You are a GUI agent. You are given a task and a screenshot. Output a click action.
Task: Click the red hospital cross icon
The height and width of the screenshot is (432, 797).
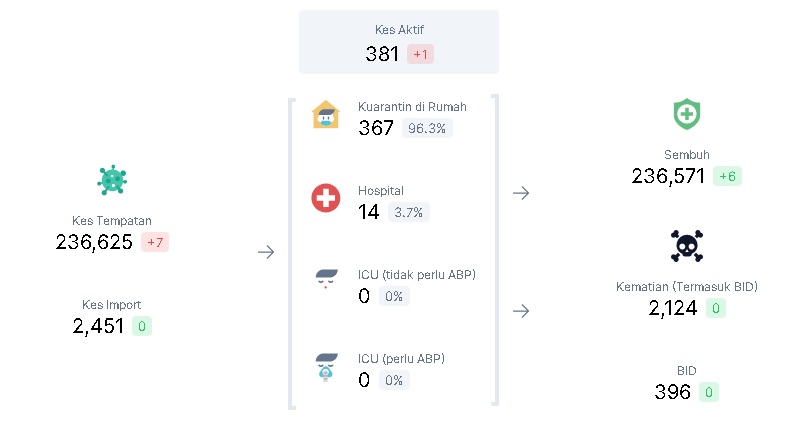(326, 198)
